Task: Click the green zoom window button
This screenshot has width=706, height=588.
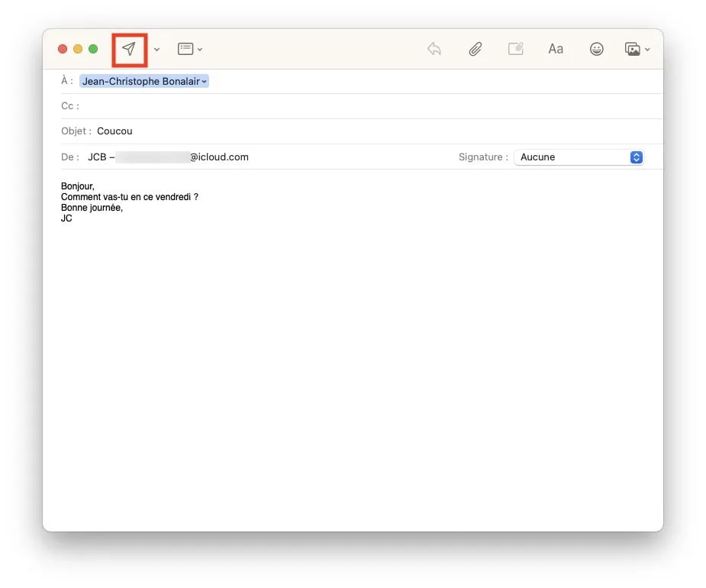Action: pyautogui.click(x=93, y=48)
